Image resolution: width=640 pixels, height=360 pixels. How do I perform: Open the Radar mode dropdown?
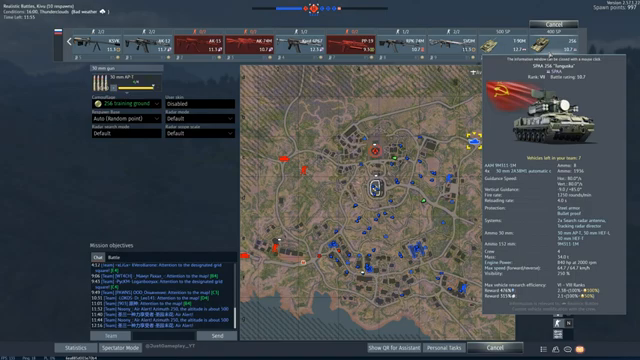tap(200, 118)
